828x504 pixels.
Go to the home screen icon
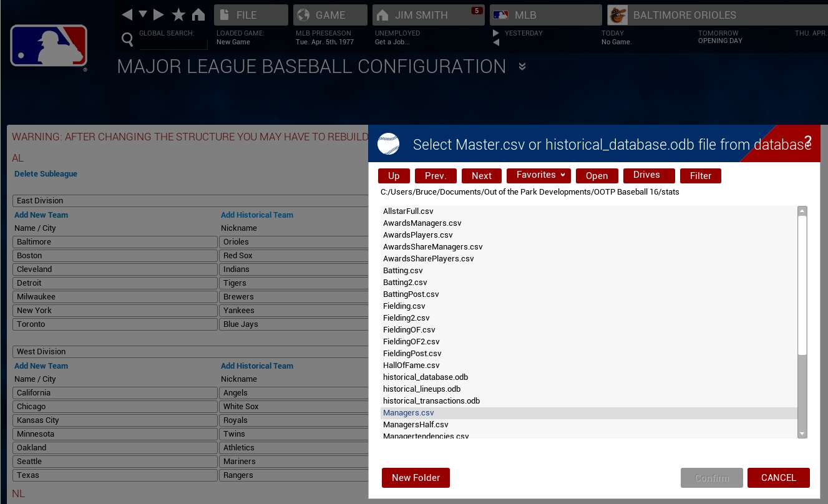pyautogui.click(x=198, y=15)
